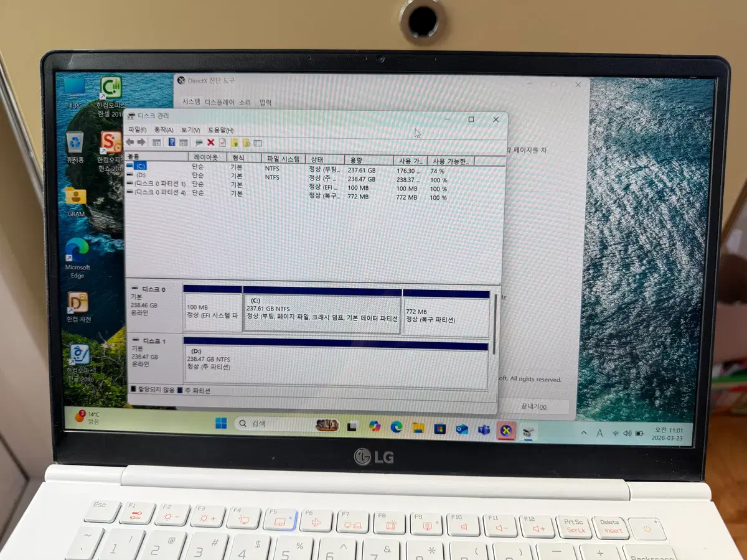
Task: Open the 보기(V) menu
Action: (x=190, y=130)
